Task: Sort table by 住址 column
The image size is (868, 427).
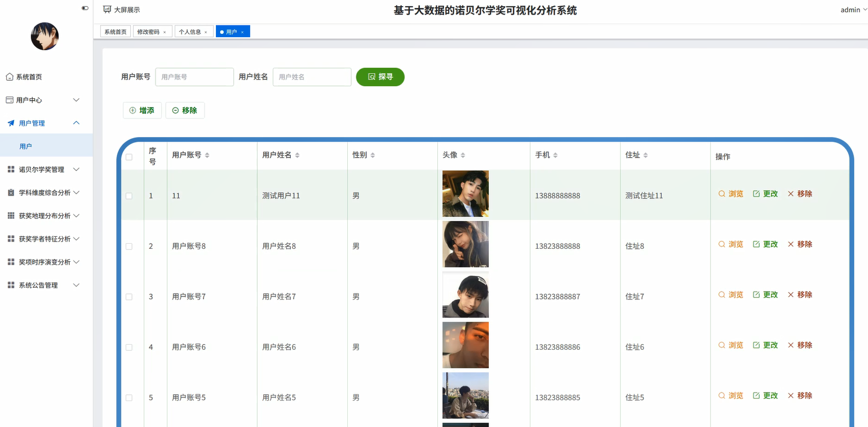Action: click(645, 155)
